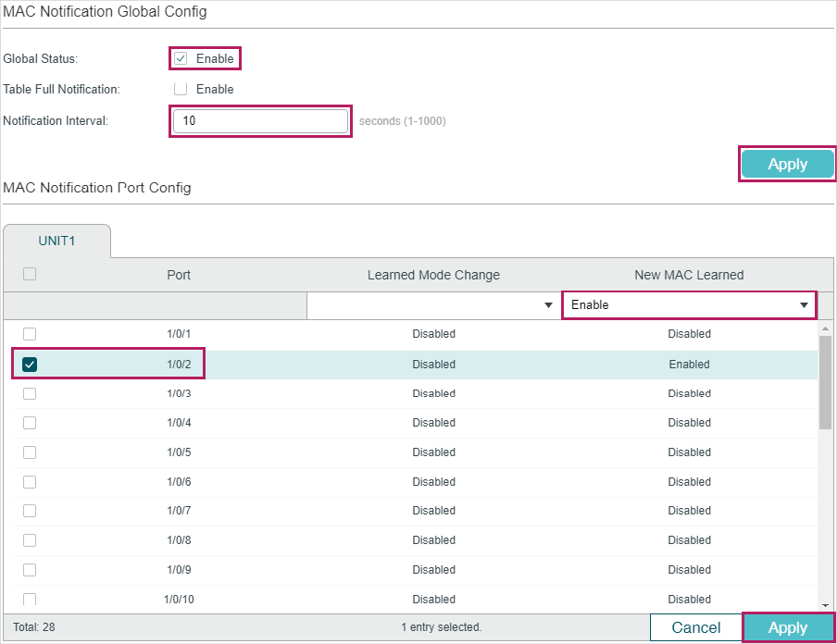
Task: Check the box for port 1/0/5
Action: [30, 452]
